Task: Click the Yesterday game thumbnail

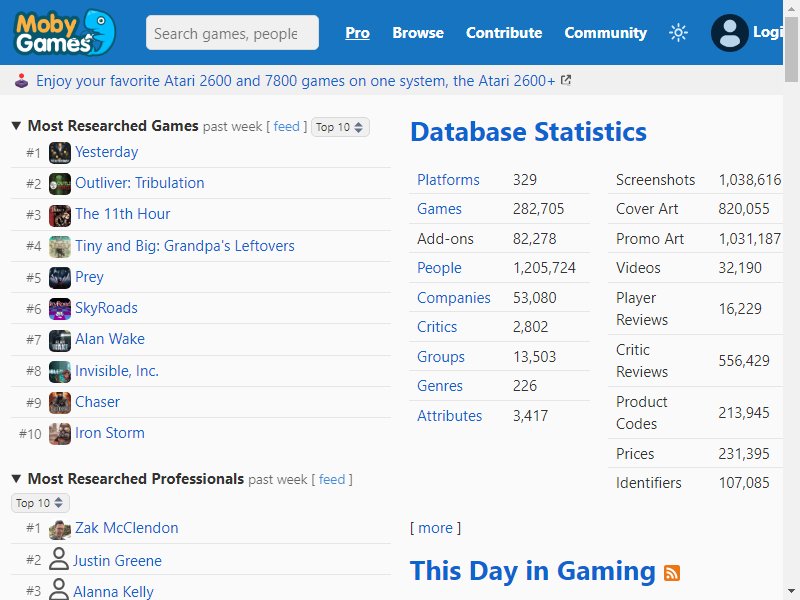Action: (x=60, y=153)
